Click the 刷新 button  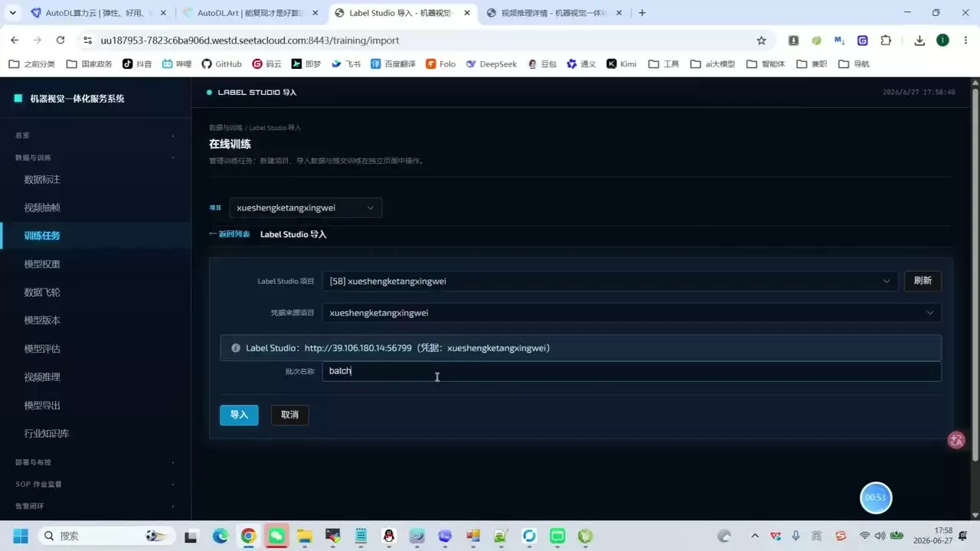pyautogui.click(x=923, y=281)
